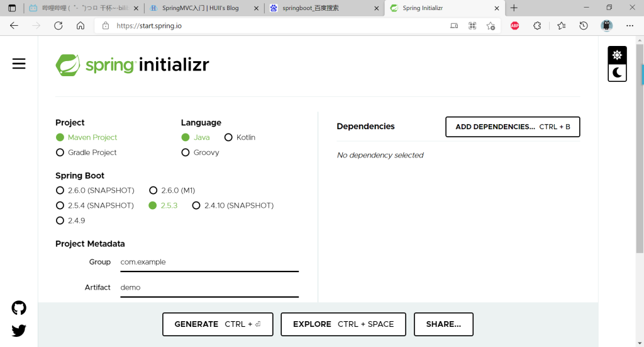Switch to dark theme with moon icon
The image size is (644, 347).
click(617, 72)
